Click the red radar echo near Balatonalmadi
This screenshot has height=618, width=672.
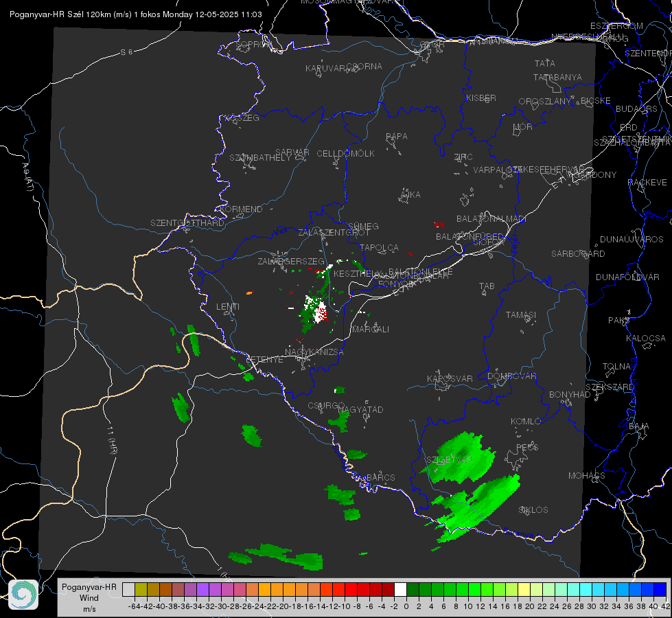[438, 224]
